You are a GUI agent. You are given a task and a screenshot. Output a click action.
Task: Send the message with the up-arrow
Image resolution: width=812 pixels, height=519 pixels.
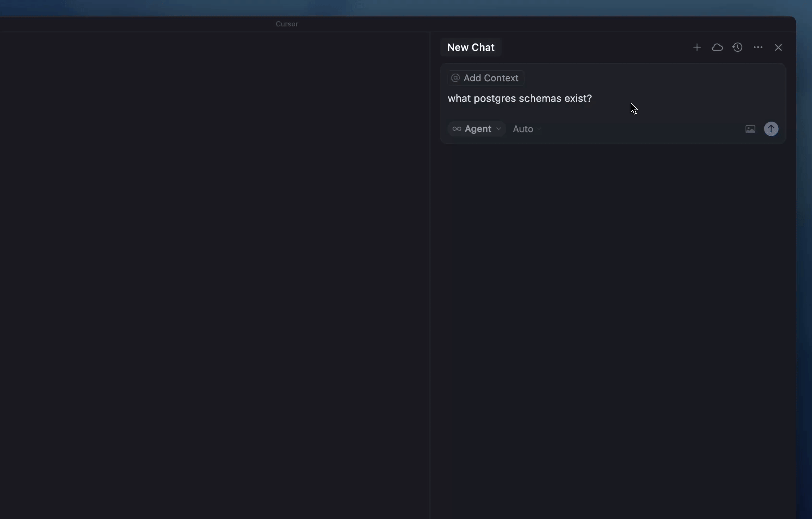click(771, 129)
